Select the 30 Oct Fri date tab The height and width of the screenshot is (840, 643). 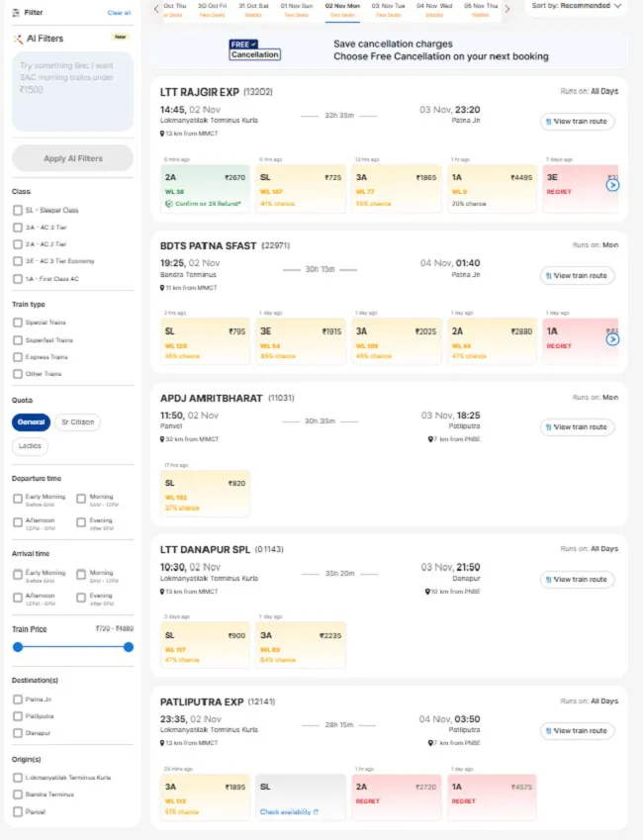pos(212,10)
